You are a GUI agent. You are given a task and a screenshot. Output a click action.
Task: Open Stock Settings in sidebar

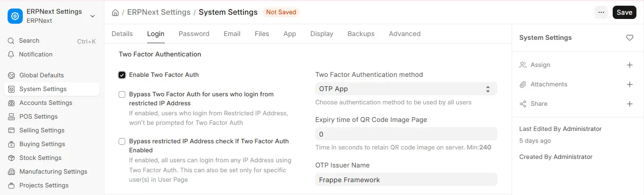click(x=40, y=158)
